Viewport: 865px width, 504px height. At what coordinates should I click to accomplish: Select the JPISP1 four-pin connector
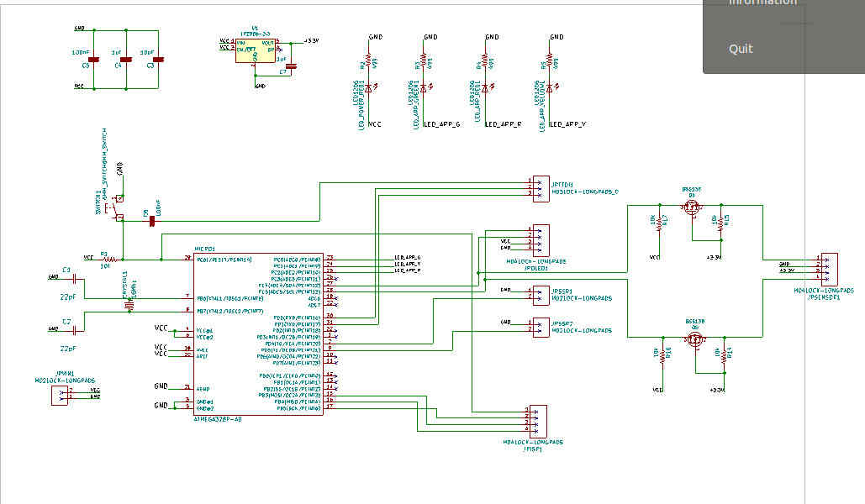538,422
